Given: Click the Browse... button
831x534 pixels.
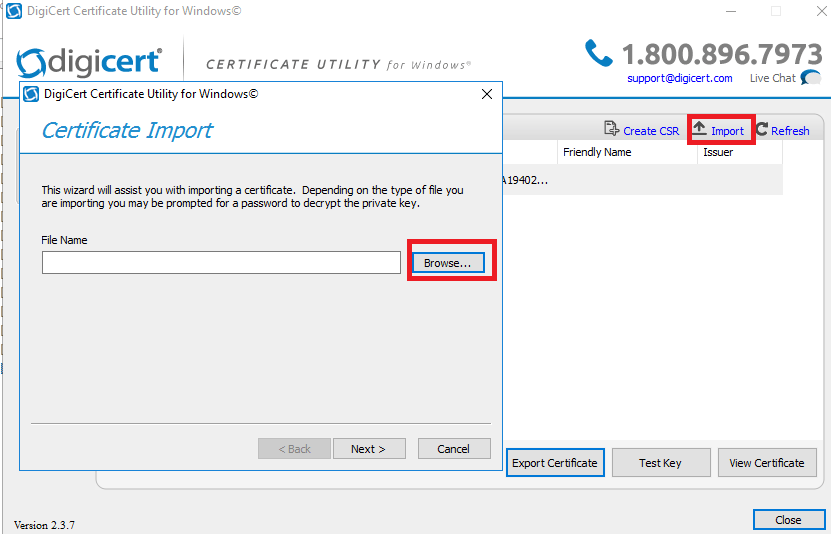Looking at the screenshot, I should click(448, 263).
